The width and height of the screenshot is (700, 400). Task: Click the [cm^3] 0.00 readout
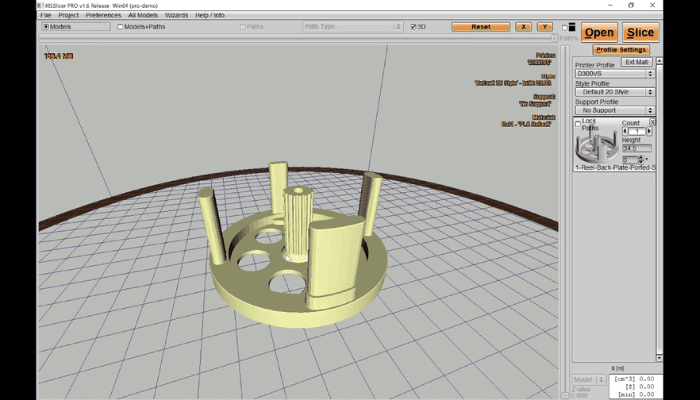tap(634, 379)
